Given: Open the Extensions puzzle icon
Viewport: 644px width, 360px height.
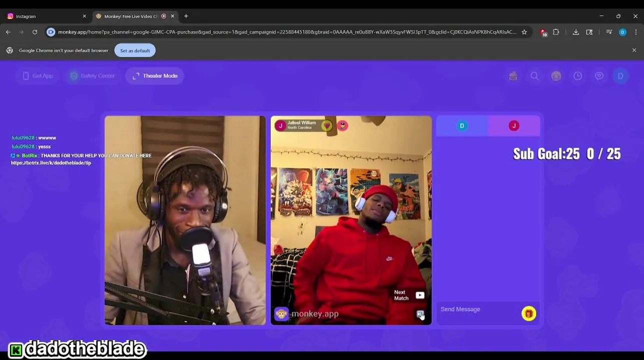Looking at the screenshot, I should (x=556, y=32).
